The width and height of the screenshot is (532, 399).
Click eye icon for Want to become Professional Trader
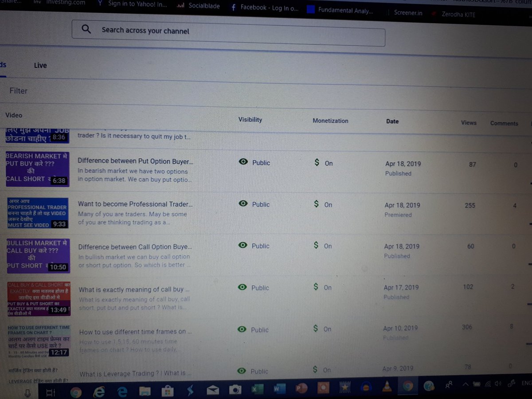[x=243, y=203]
